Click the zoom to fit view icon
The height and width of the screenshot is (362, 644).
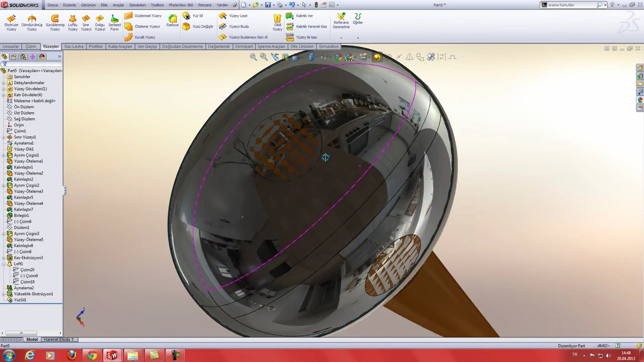(253, 57)
